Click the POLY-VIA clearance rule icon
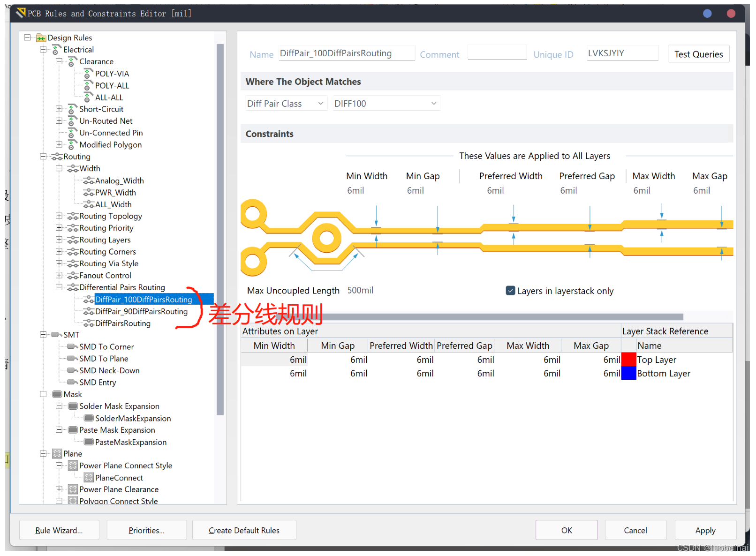756x556 pixels. tap(88, 74)
